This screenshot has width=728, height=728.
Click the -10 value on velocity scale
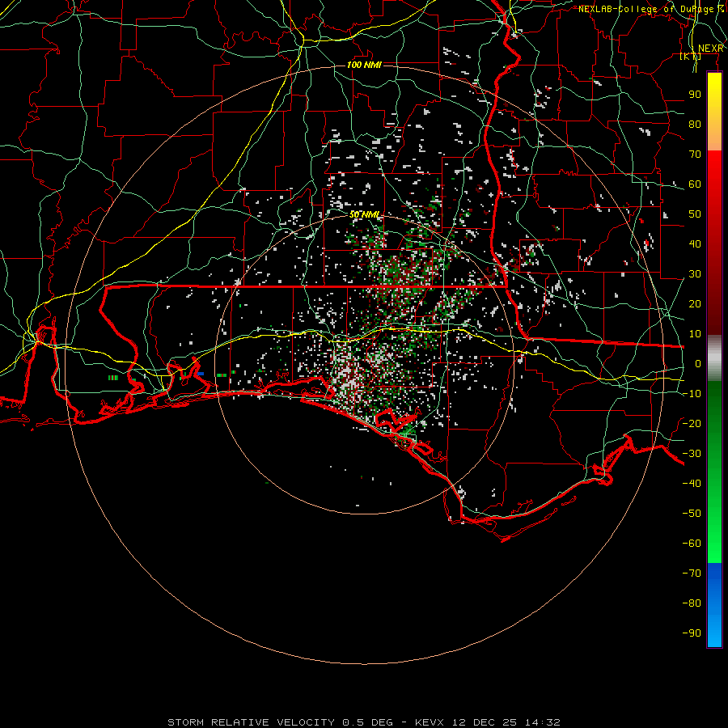(x=692, y=394)
